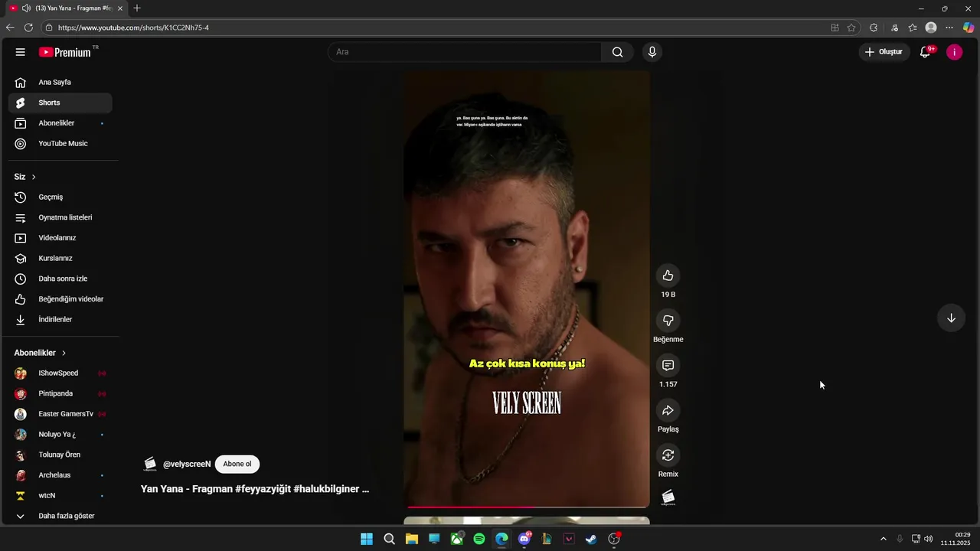Open YouTube Music from the sidebar
Viewport: 980px width, 551px height.
[x=60, y=143]
